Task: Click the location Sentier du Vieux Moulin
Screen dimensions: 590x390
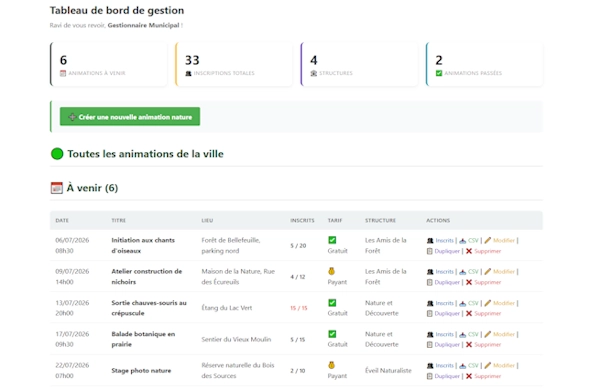Action: pyautogui.click(x=236, y=339)
